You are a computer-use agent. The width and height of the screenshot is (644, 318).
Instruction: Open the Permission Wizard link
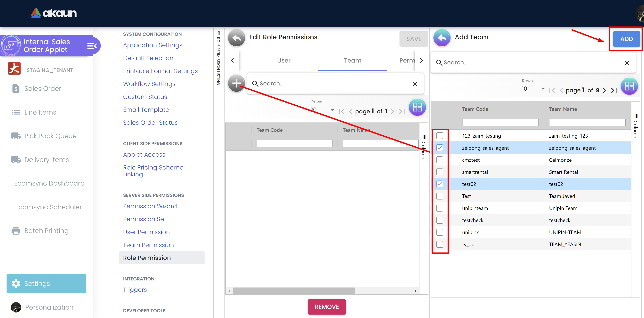tap(150, 206)
